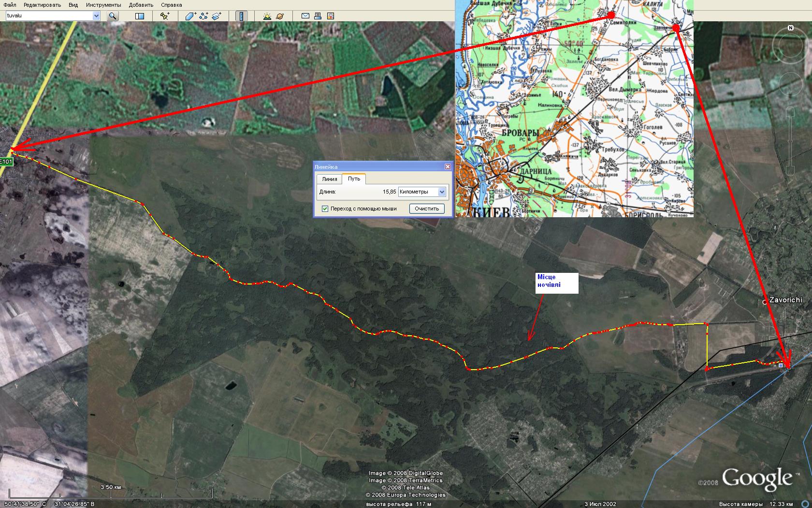Screen dimensions: 812x508
Task: Open the Инструменты menu
Action: tap(103, 5)
